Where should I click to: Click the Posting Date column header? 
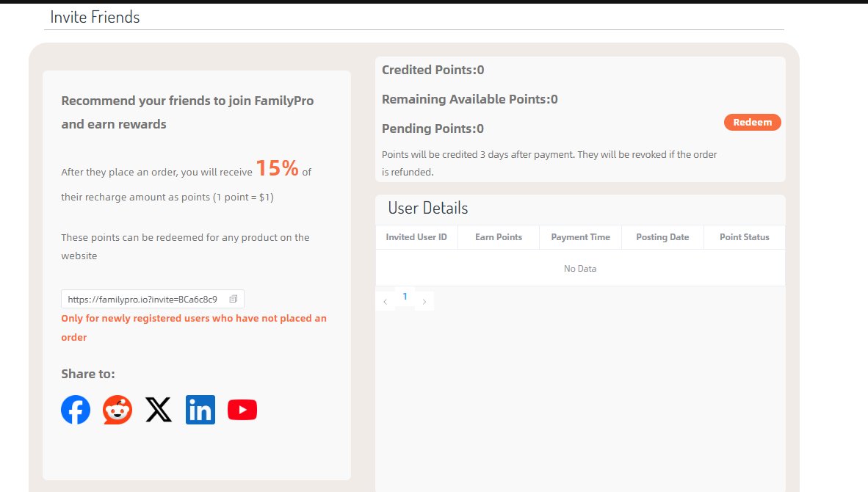[x=662, y=237]
